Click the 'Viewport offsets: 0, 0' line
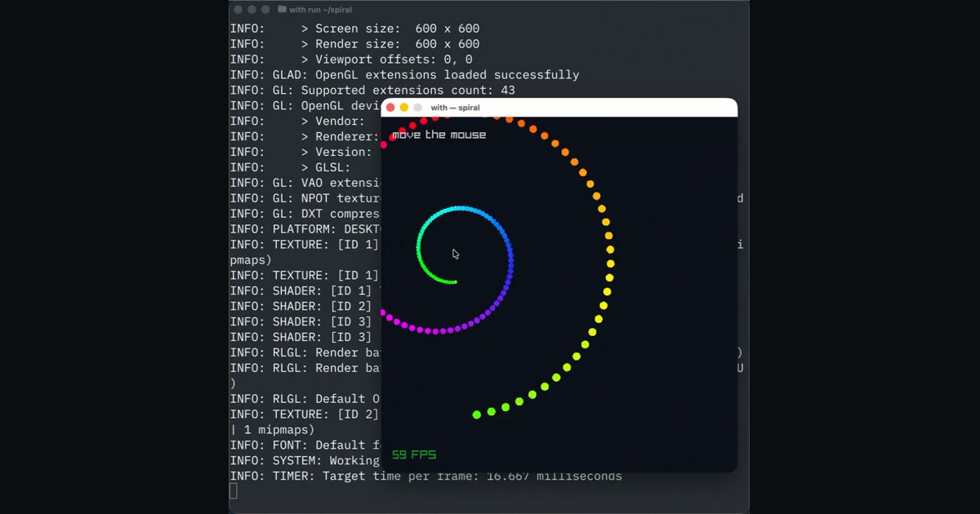This screenshot has height=514, width=980. [351, 60]
